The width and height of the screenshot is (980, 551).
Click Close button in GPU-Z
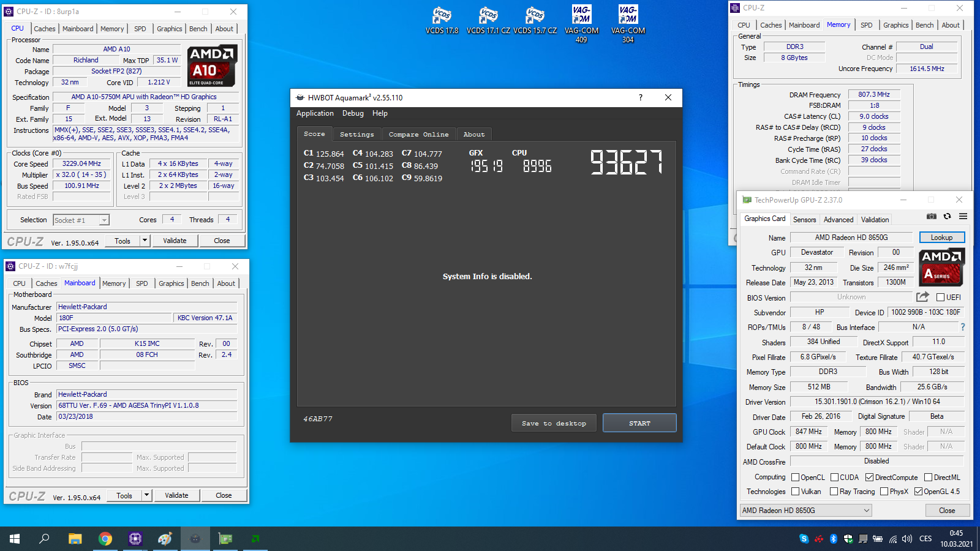click(x=947, y=511)
